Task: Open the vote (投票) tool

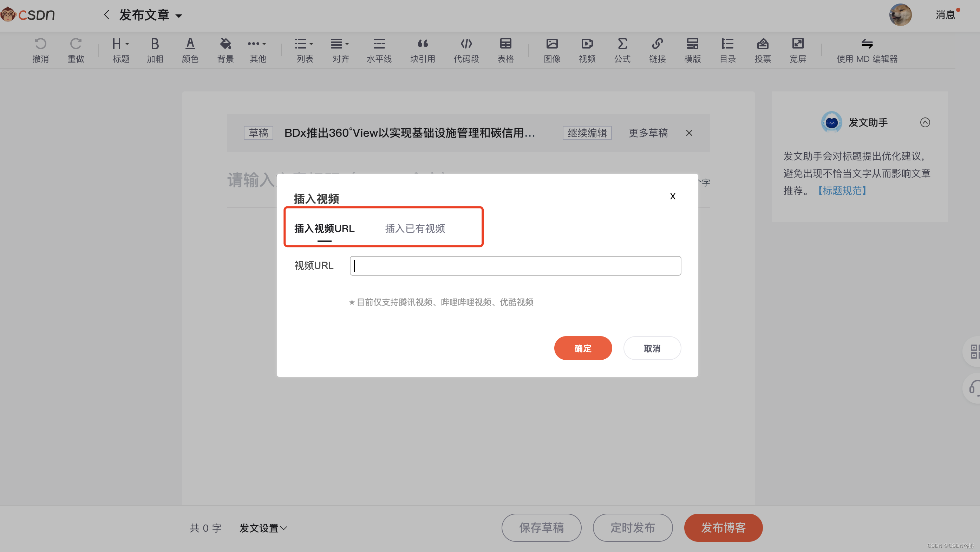Action: [762, 45]
